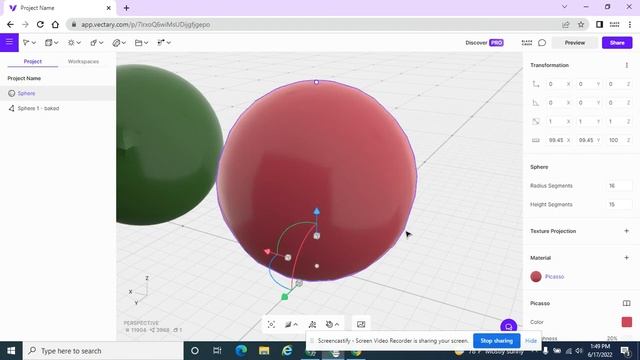Open the purple chat support bubble
640x360 pixels.
509,326
